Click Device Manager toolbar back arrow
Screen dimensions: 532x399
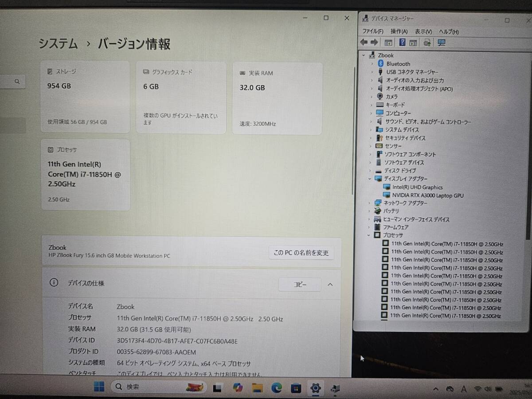pos(364,42)
